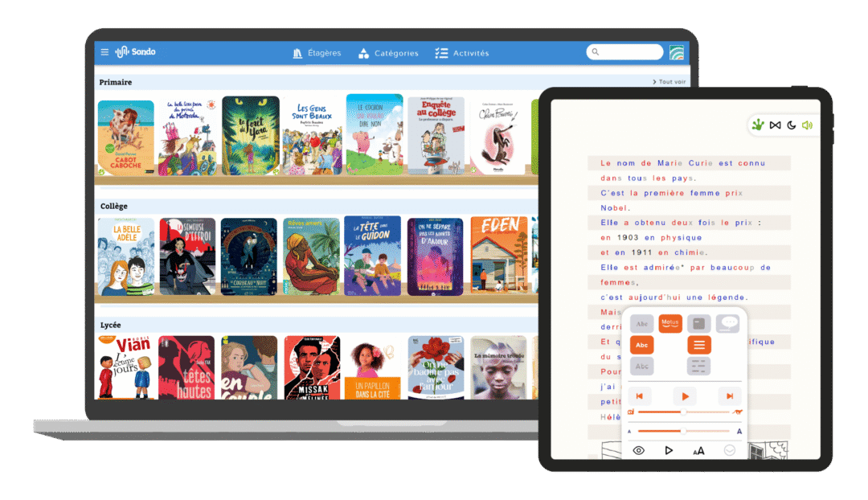Click the Sondo logo

click(x=135, y=52)
